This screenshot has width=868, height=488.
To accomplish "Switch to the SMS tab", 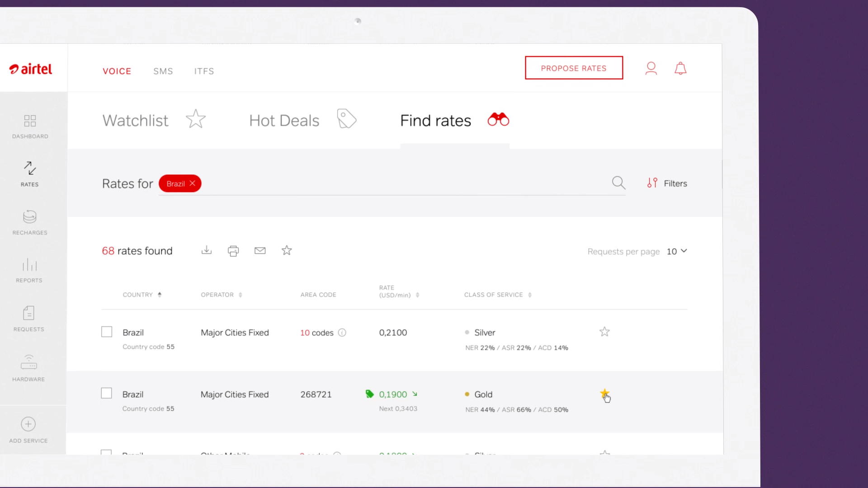I will (x=163, y=71).
